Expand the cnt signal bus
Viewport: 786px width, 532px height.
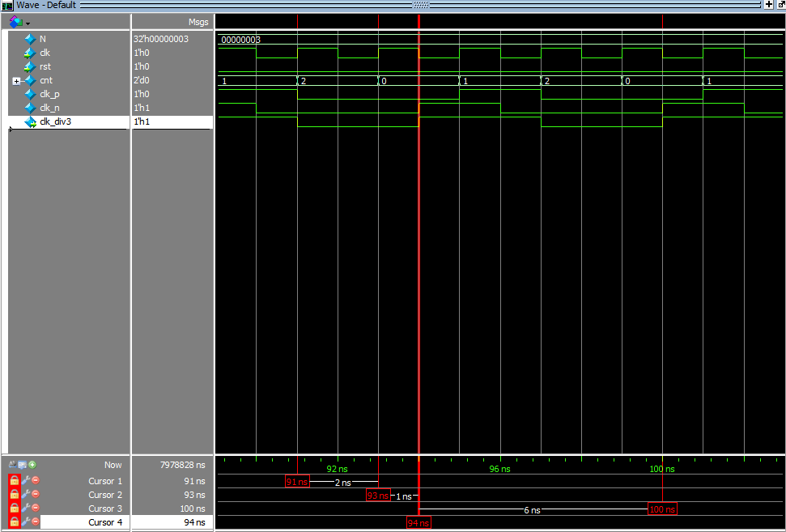point(16,81)
